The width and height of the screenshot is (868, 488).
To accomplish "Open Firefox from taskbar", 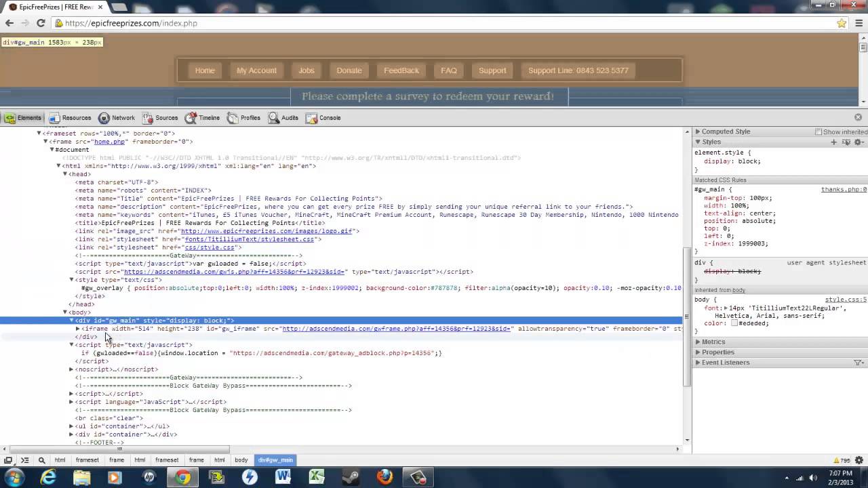I will [384, 477].
